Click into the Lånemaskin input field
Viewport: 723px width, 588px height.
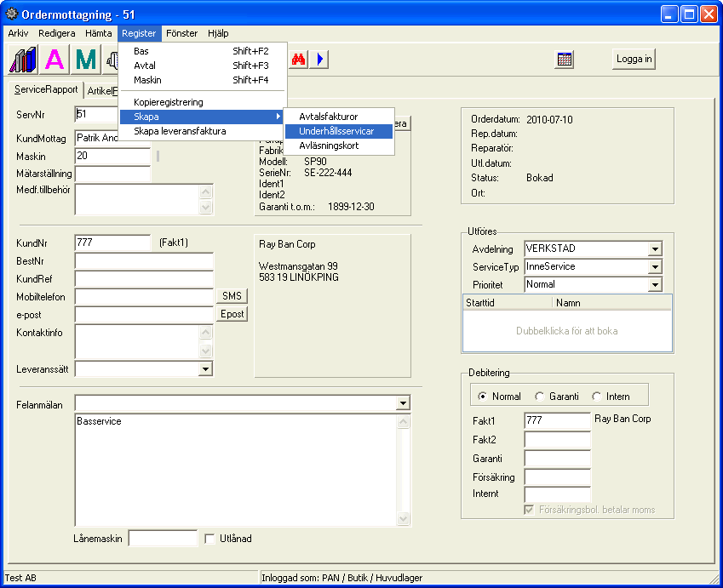(x=163, y=539)
